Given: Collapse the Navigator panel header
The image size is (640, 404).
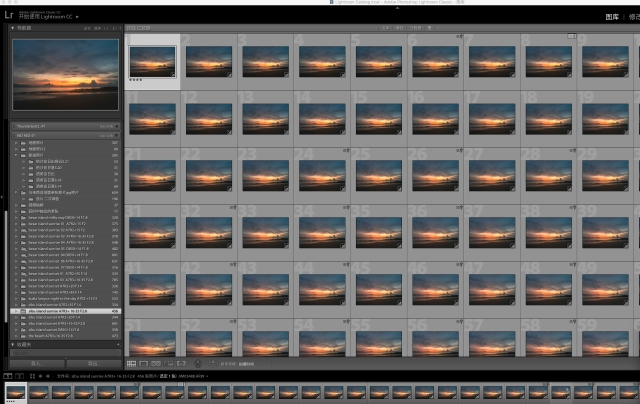Looking at the screenshot, I should tap(14, 29).
